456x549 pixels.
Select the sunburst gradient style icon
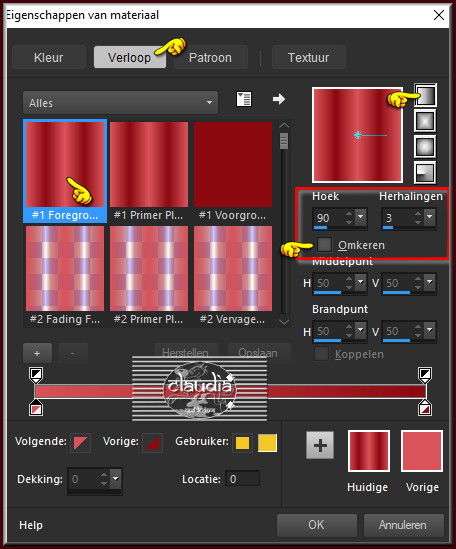[425, 147]
